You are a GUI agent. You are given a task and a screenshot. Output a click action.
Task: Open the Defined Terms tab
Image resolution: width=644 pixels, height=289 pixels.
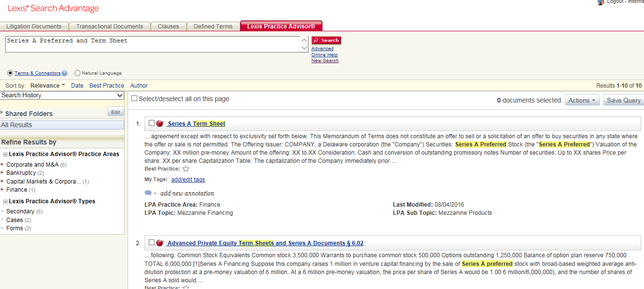click(213, 26)
